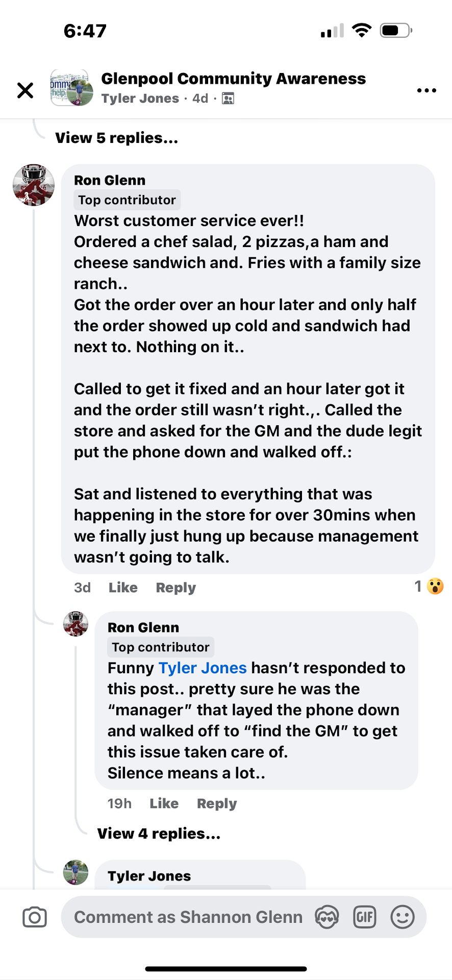The height and width of the screenshot is (980, 452).
Task: Expand View 4 replies
Action: click(x=159, y=834)
